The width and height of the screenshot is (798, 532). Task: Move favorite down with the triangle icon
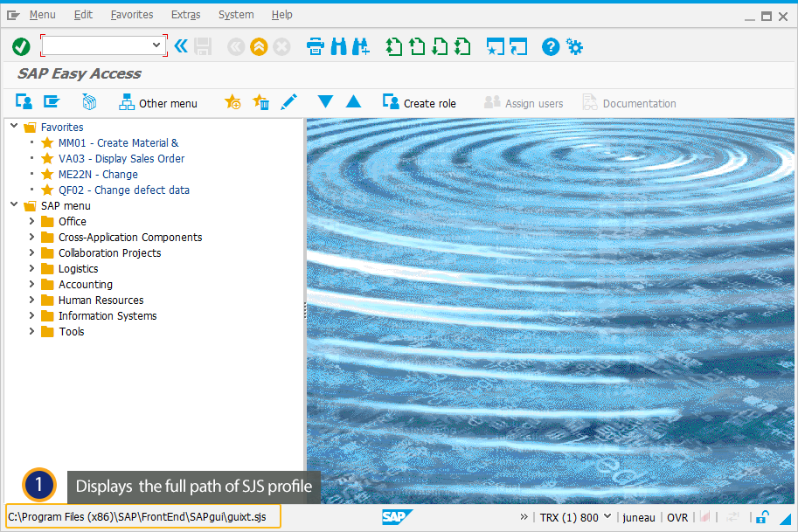325,101
